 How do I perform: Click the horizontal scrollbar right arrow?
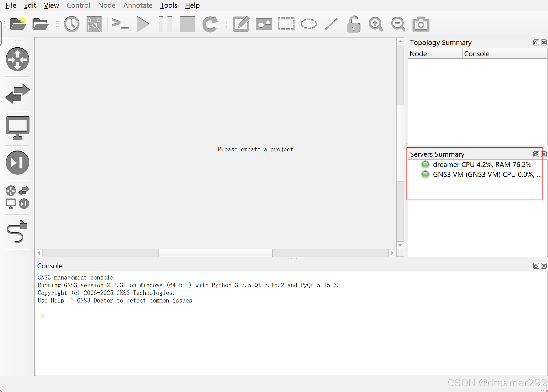[x=392, y=253]
